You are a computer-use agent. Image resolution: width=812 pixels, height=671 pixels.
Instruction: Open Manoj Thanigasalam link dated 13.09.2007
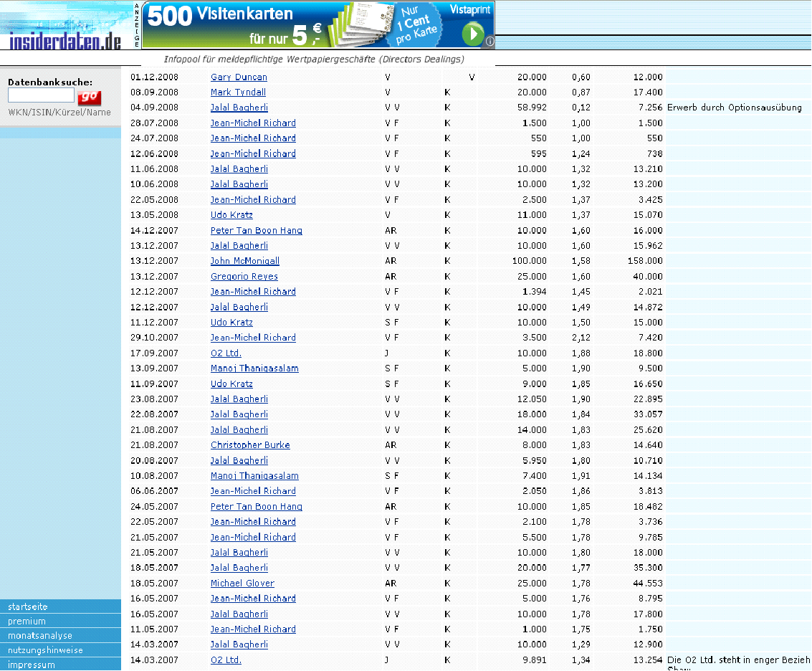click(x=254, y=368)
